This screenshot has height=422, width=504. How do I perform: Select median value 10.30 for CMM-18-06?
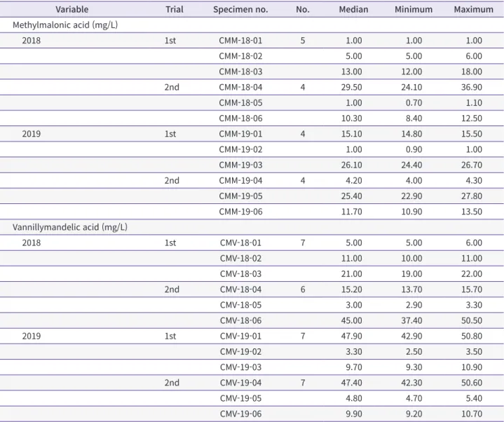(x=351, y=118)
